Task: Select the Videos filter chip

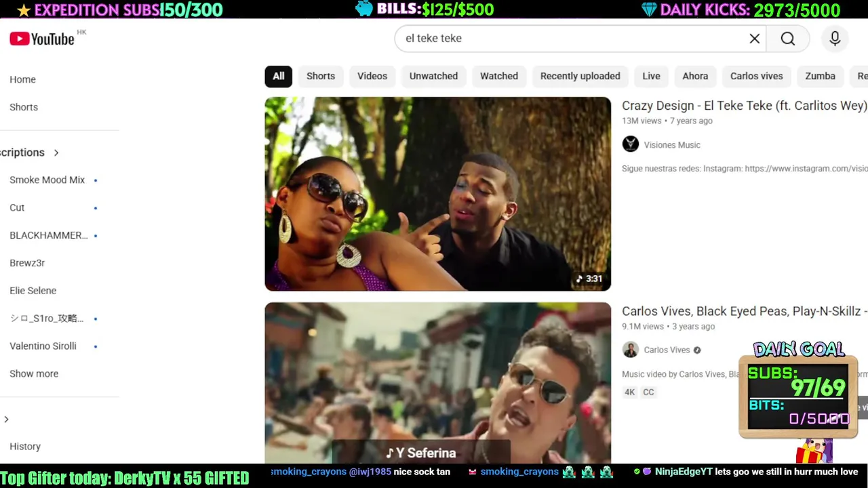Action: coord(372,76)
